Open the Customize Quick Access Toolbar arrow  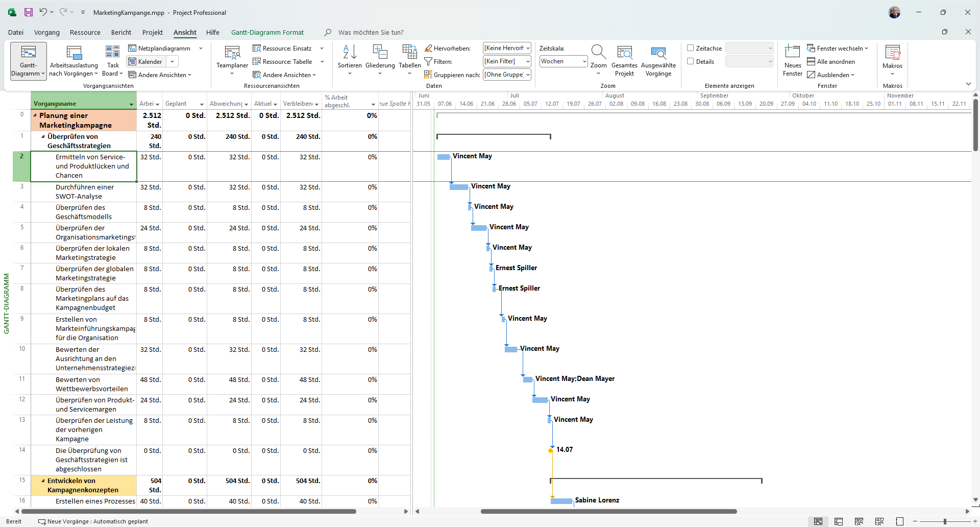click(x=83, y=12)
